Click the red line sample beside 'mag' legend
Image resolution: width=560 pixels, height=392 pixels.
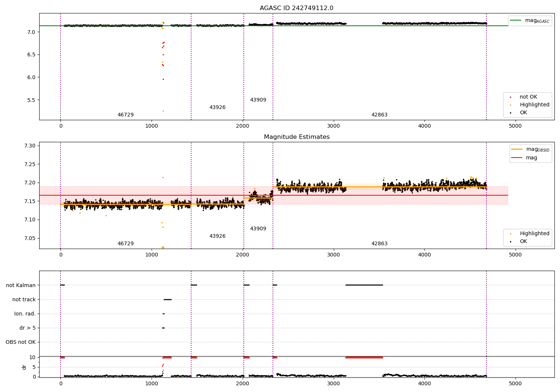[517, 158]
